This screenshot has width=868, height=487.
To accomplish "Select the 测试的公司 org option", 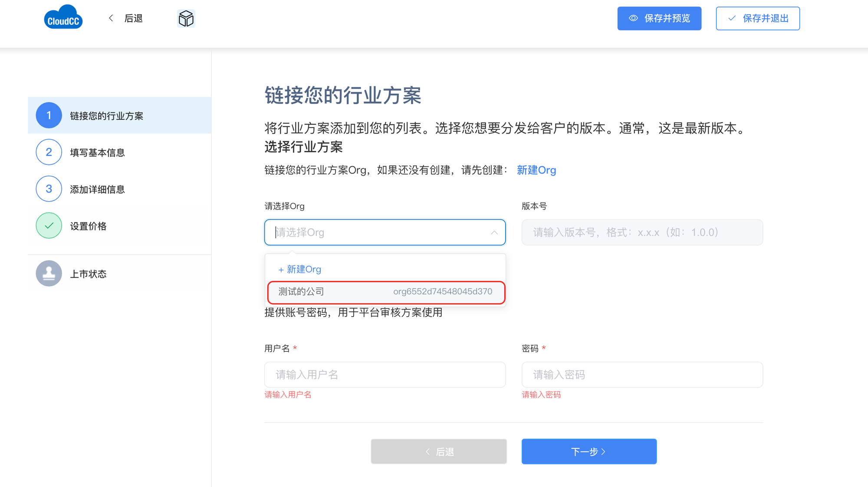I will pos(385,292).
